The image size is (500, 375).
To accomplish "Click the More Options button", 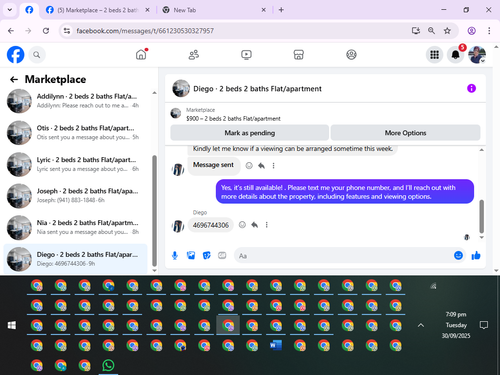I will click(405, 133).
